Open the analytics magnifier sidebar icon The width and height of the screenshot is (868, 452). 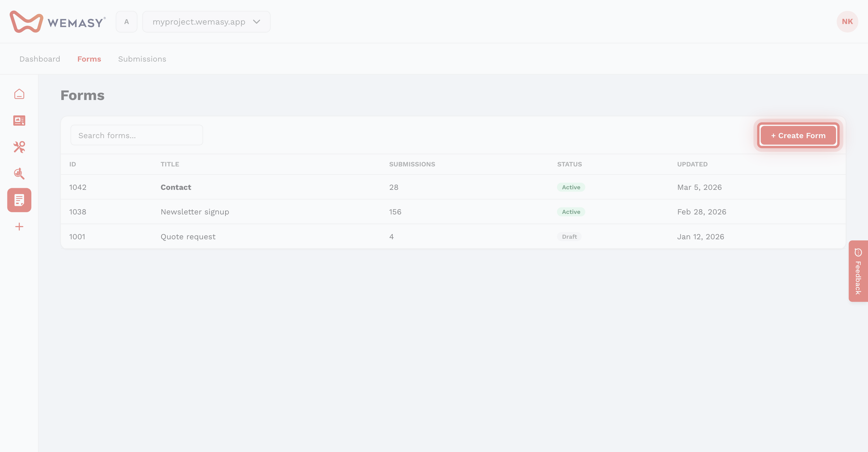point(19,173)
